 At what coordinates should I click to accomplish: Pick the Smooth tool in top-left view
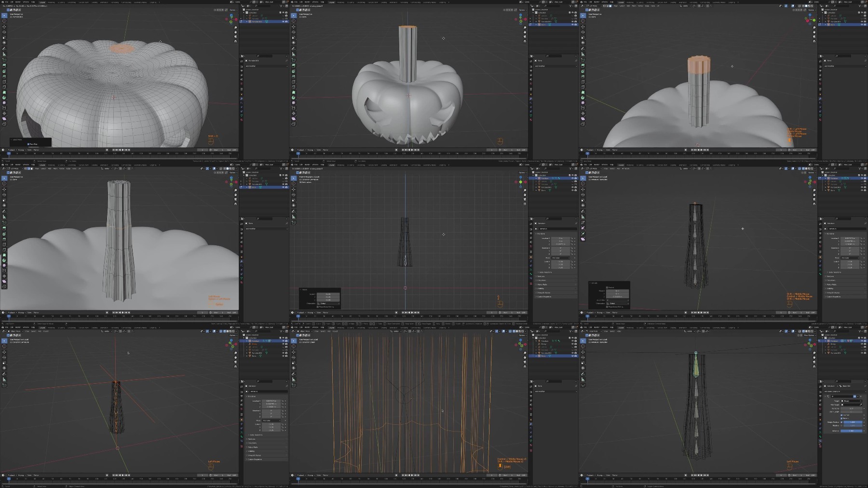pyautogui.click(x=4, y=103)
